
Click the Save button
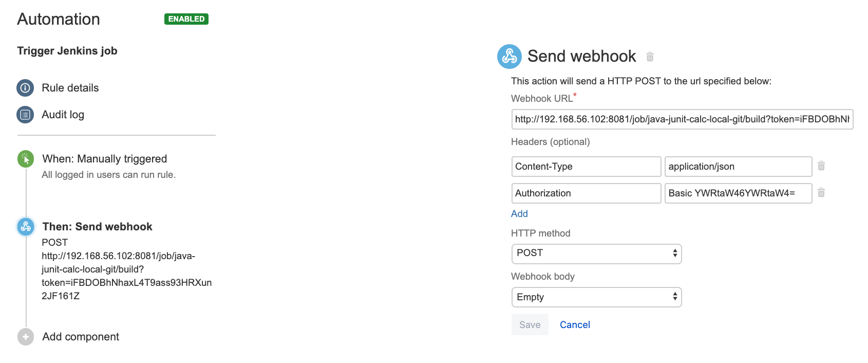[530, 325]
